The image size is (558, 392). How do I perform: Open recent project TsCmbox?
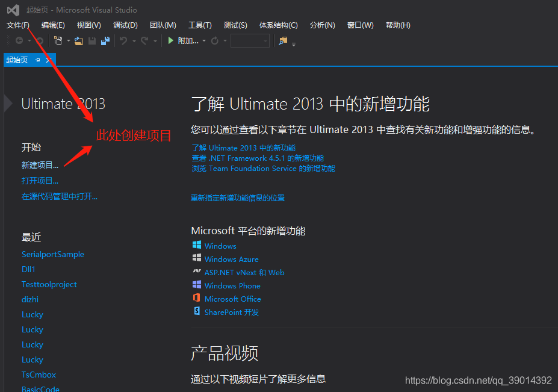[39, 375]
